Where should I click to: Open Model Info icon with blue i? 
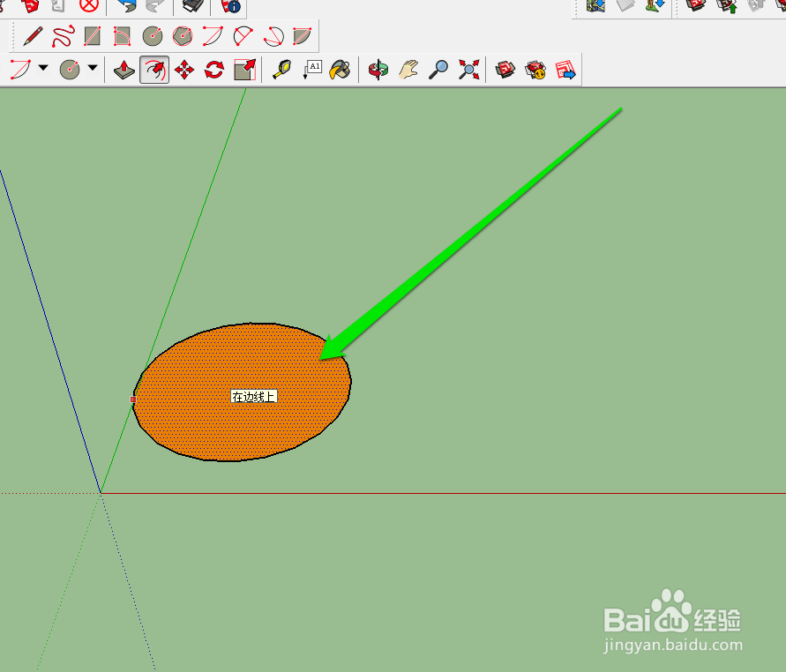[230, 6]
